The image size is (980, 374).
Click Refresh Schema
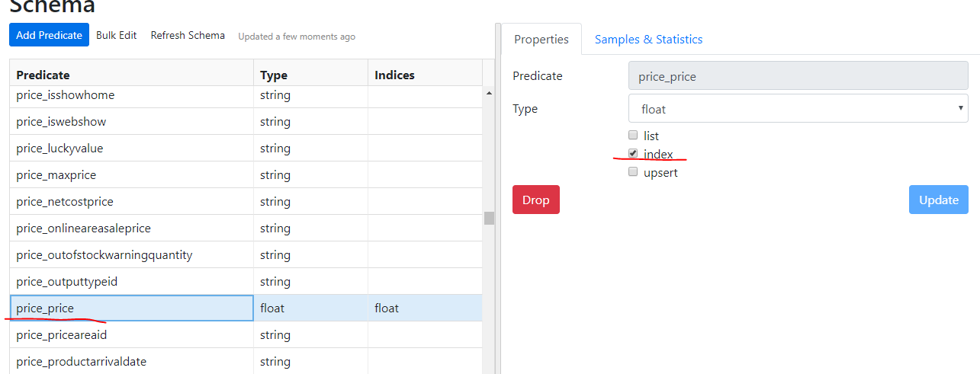188,35
